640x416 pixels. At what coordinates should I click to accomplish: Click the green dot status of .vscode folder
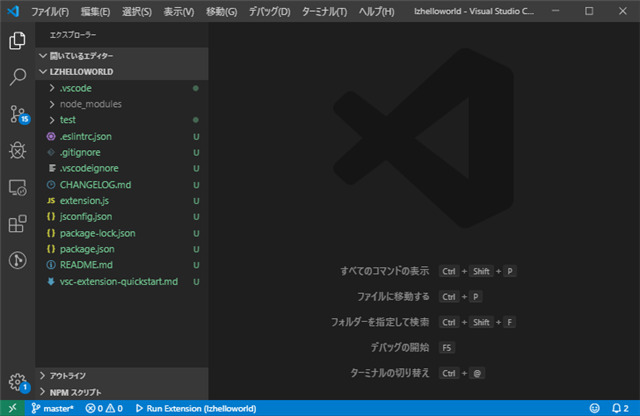tap(196, 88)
